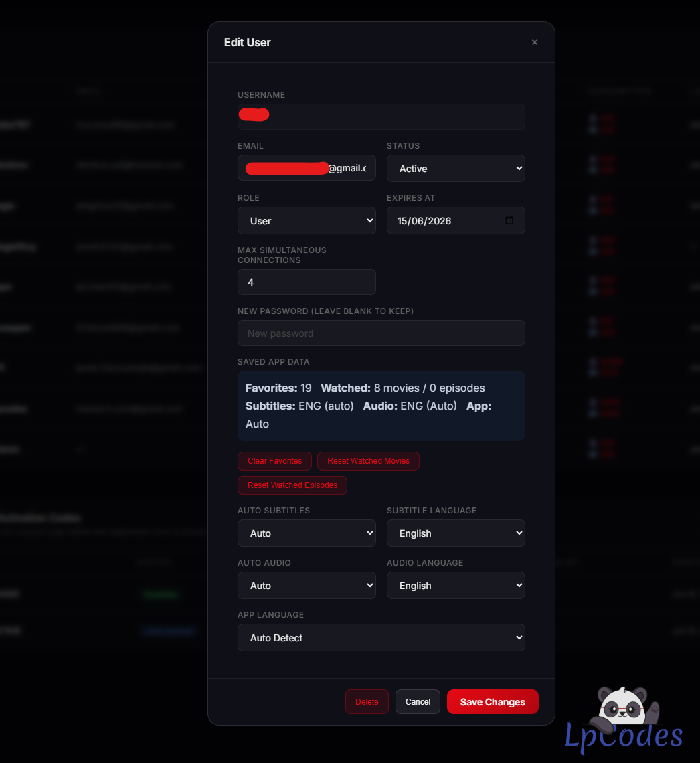Click the Email input field
This screenshot has width=700, height=763.
pos(307,168)
